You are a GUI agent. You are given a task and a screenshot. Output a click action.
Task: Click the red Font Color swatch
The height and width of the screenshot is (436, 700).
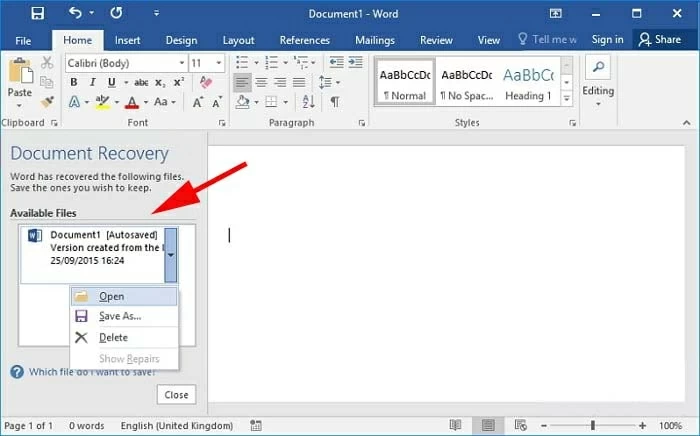(132, 102)
